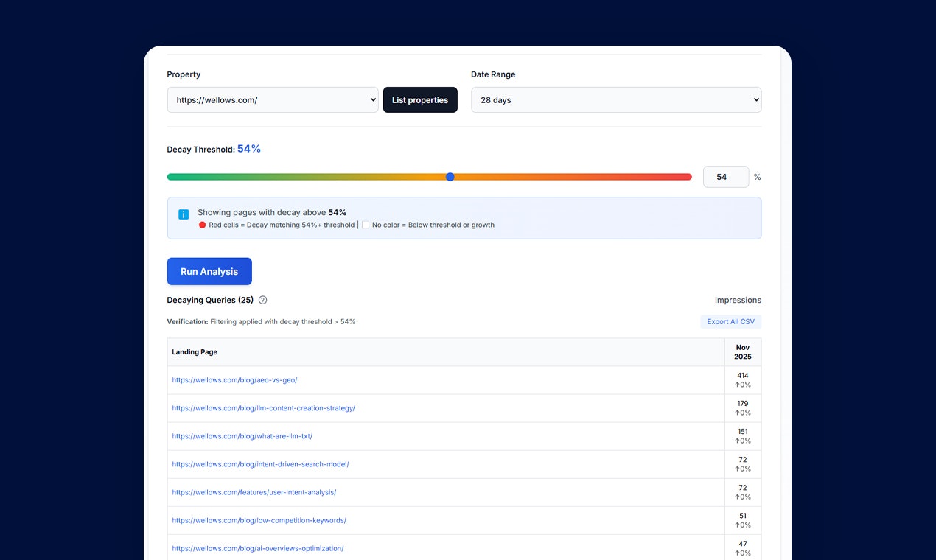The image size is (936, 560).
Task: Open the intent-driven-search-model link
Action: [x=260, y=464]
